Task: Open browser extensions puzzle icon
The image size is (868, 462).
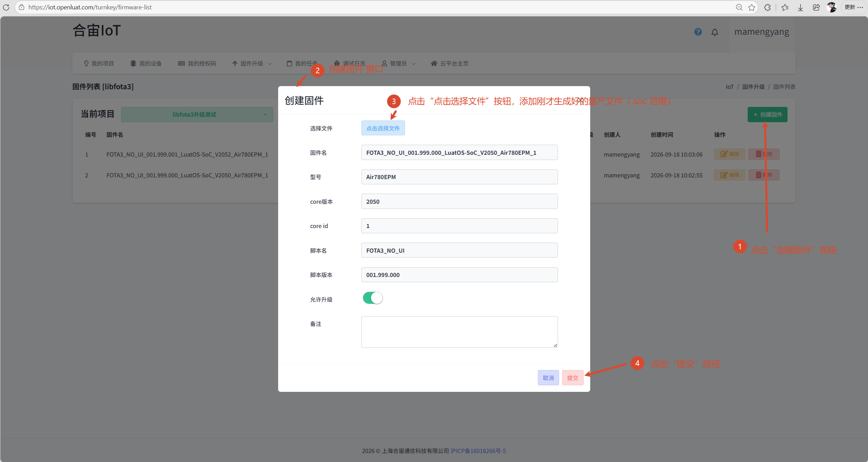Action: tap(767, 7)
